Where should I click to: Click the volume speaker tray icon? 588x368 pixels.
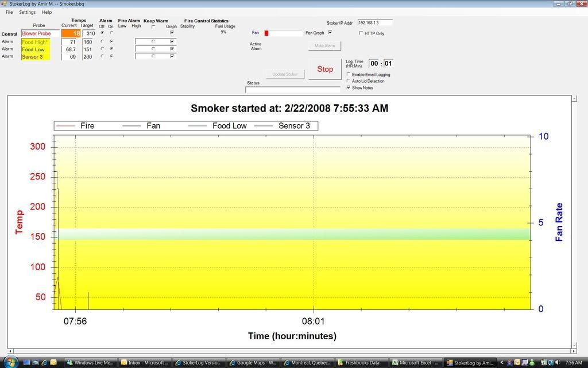coord(557,362)
